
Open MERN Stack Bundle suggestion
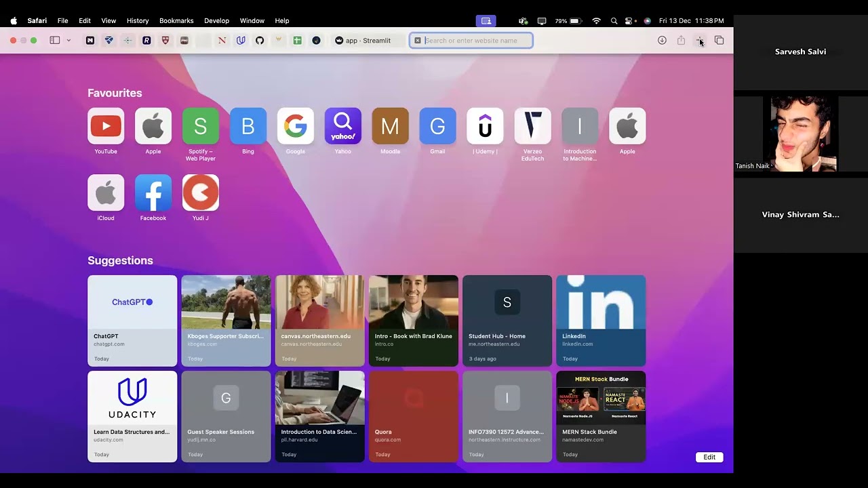(x=601, y=416)
